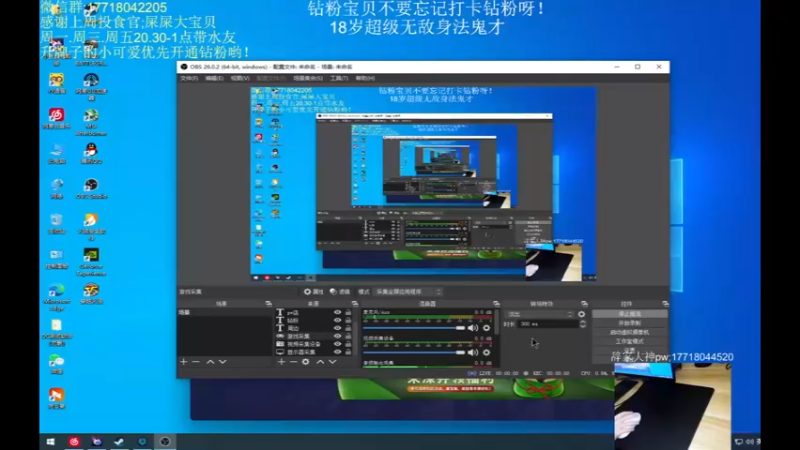Add a new source with the plus icon

281,362
